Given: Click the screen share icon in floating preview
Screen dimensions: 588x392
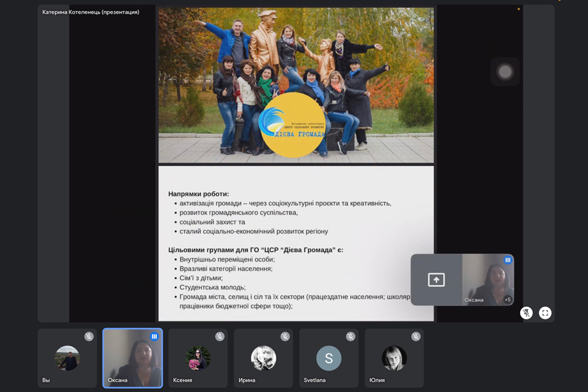Looking at the screenshot, I should (436, 280).
